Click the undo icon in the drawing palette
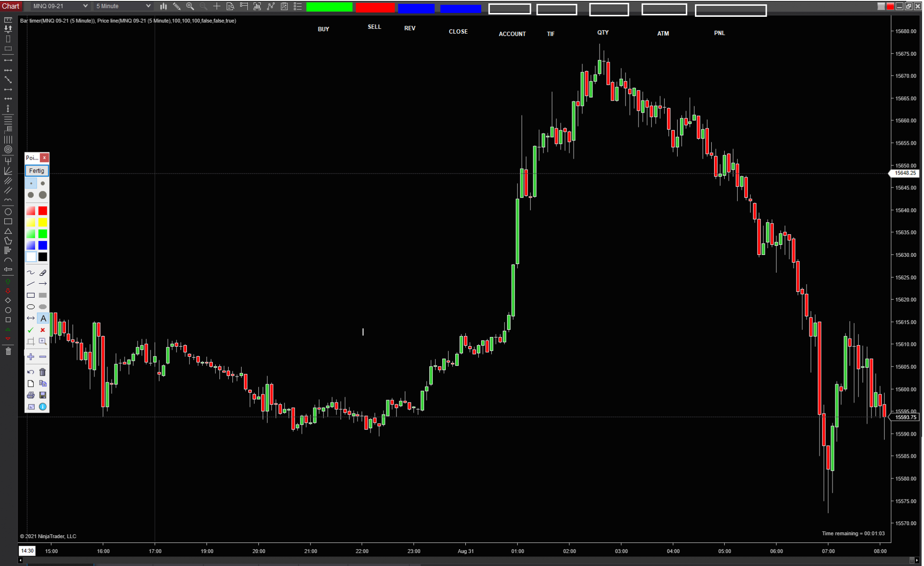This screenshot has height=566, width=924. coord(31,372)
